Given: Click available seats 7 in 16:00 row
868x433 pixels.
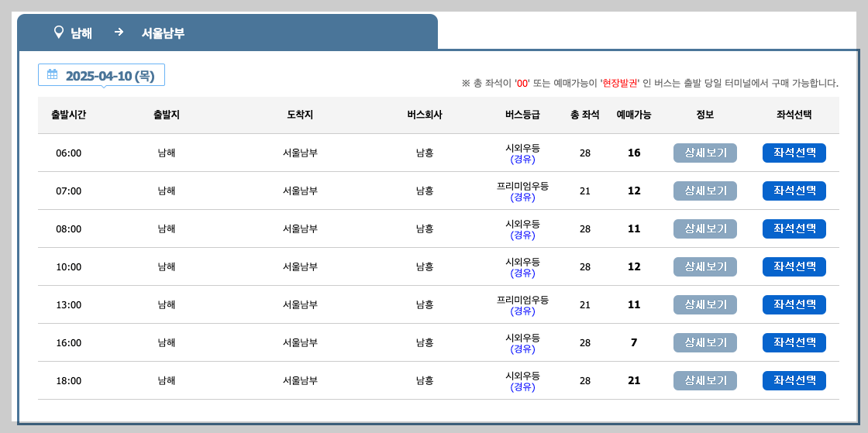Looking at the screenshot, I should click(634, 342).
